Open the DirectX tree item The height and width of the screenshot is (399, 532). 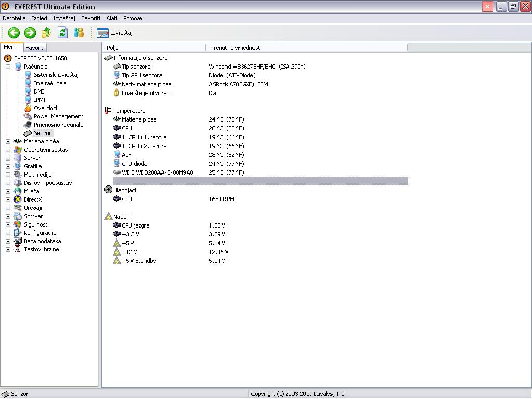click(x=33, y=199)
